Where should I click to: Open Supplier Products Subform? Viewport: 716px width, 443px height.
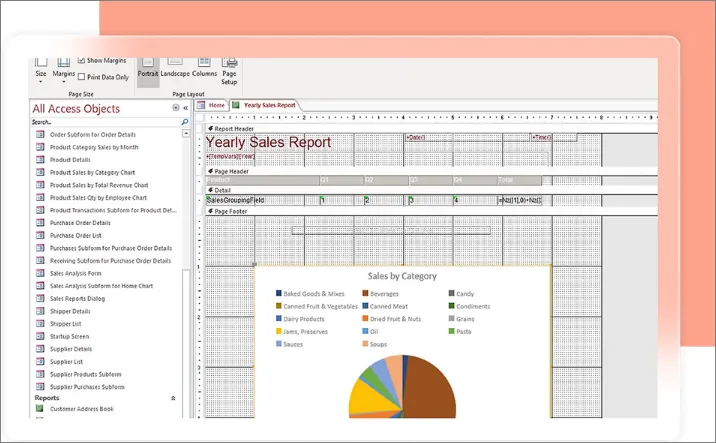tap(85, 374)
